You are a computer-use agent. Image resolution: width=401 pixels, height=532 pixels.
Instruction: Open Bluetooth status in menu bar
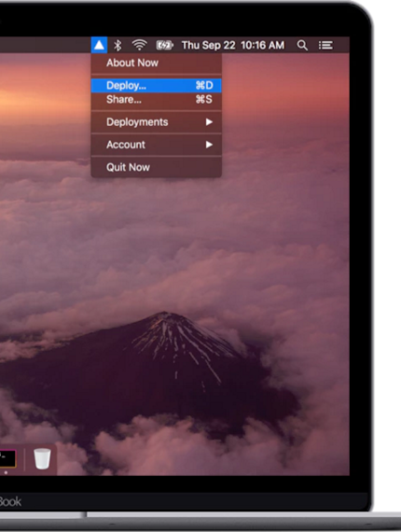point(118,45)
